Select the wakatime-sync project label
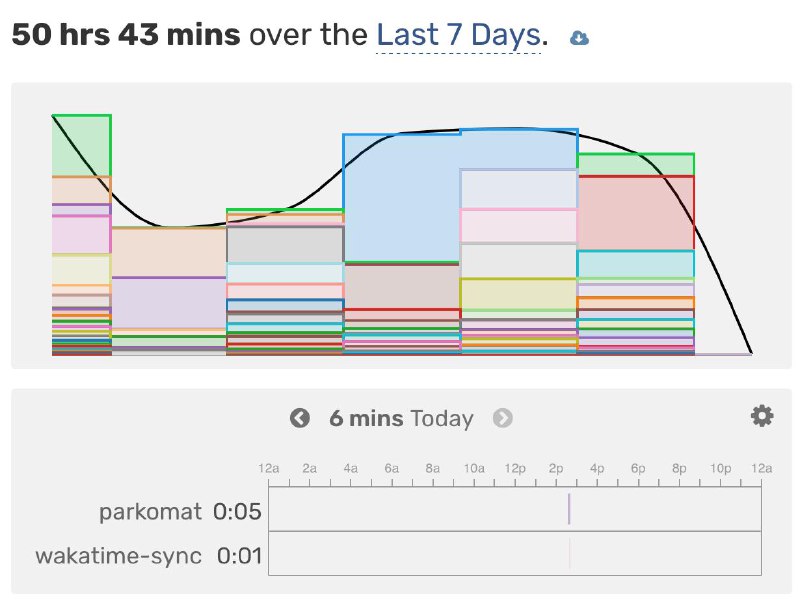The image size is (800, 604). pyautogui.click(x=119, y=555)
